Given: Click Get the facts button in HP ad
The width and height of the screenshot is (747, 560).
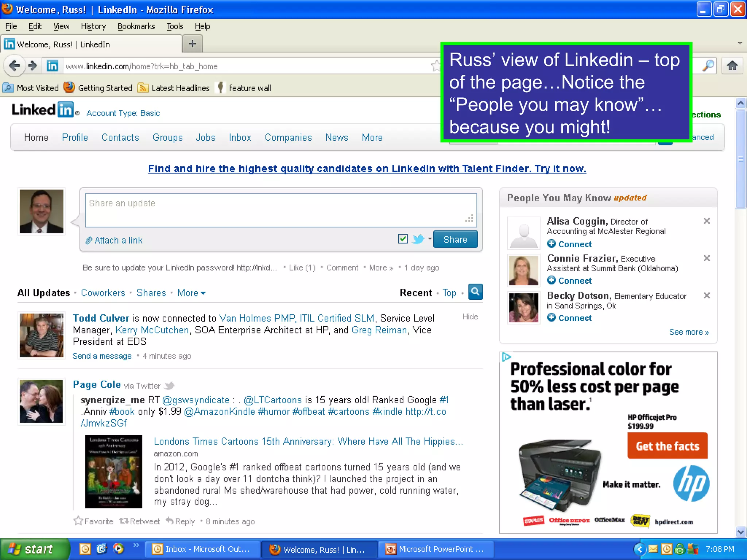Looking at the screenshot, I should pyautogui.click(x=667, y=446).
